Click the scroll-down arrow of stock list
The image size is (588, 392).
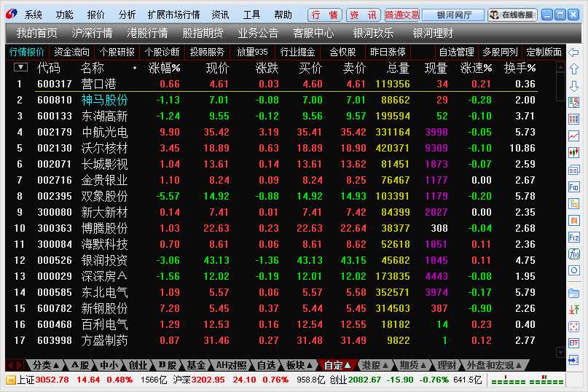[560, 352]
